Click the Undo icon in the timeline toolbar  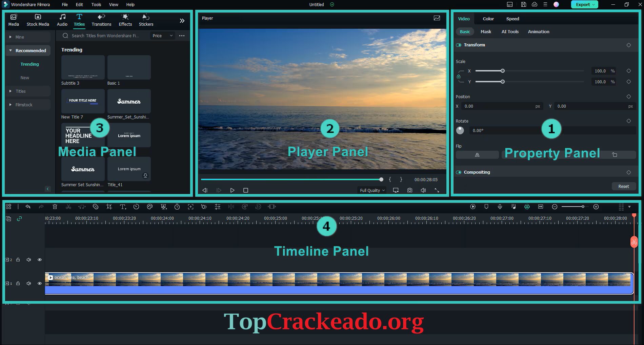(28, 207)
